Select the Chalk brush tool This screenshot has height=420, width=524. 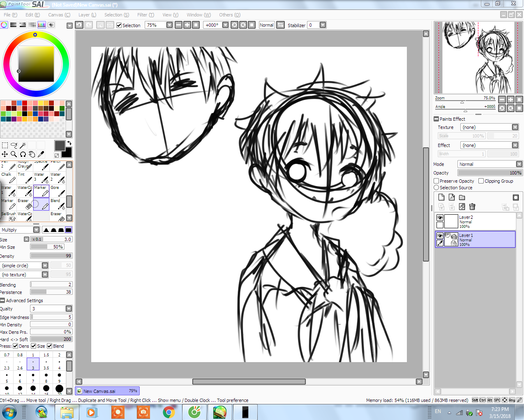(8, 177)
